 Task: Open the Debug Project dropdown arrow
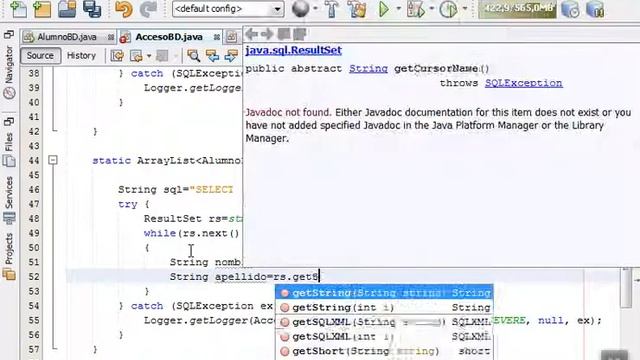pyautogui.click(x=431, y=9)
